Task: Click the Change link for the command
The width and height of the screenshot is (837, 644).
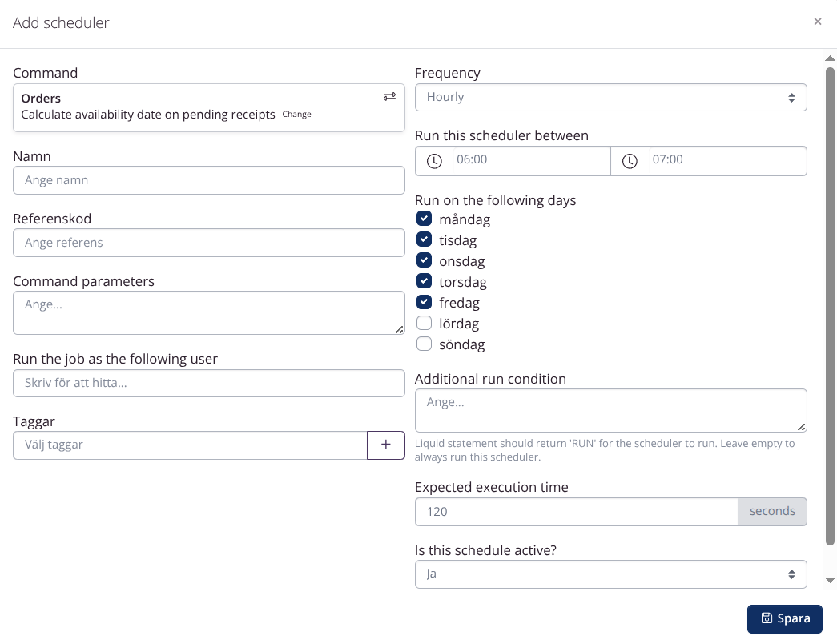Action: pyautogui.click(x=297, y=115)
